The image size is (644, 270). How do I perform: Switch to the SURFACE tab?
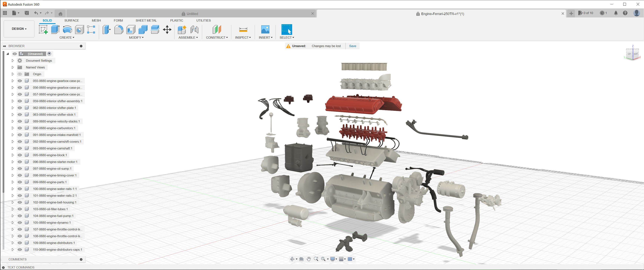click(72, 21)
